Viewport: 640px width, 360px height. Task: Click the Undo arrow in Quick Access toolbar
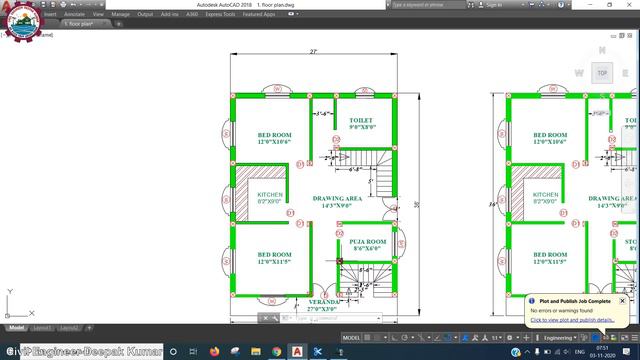coord(73,4)
